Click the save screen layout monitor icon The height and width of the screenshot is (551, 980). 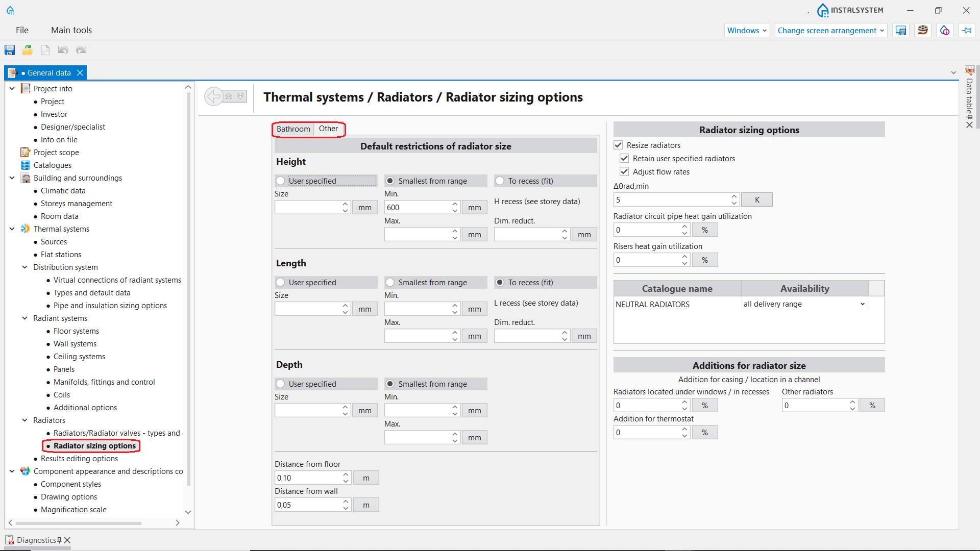901,31
